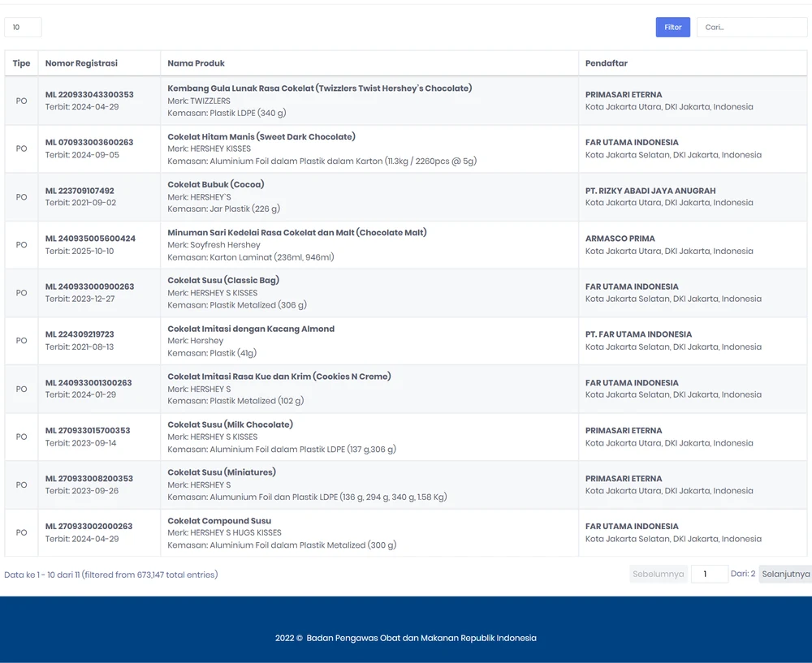Click product Cokelat Hitam Manis (Sweet Dark Chocolate)
Image resolution: width=812 pixels, height=663 pixels.
pyautogui.click(x=261, y=136)
